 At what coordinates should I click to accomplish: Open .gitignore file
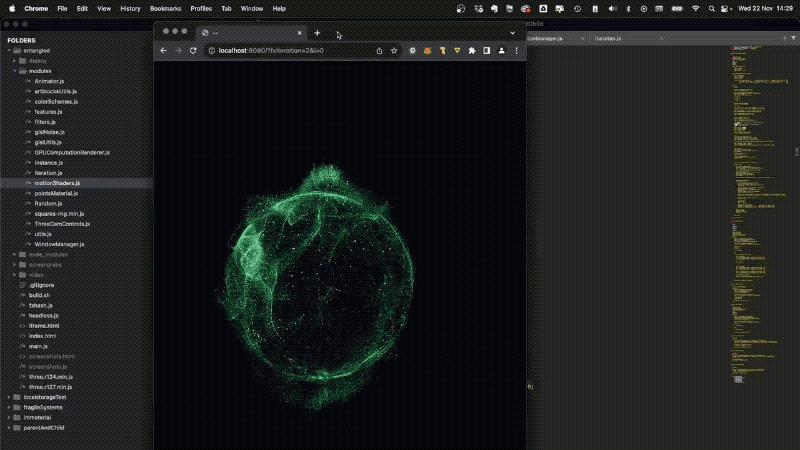41,285
